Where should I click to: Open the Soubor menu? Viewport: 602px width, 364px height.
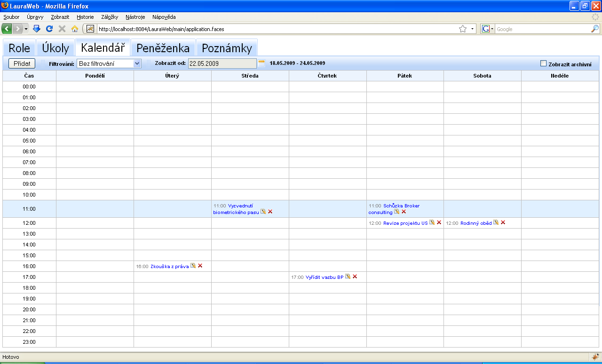(11, 17)
